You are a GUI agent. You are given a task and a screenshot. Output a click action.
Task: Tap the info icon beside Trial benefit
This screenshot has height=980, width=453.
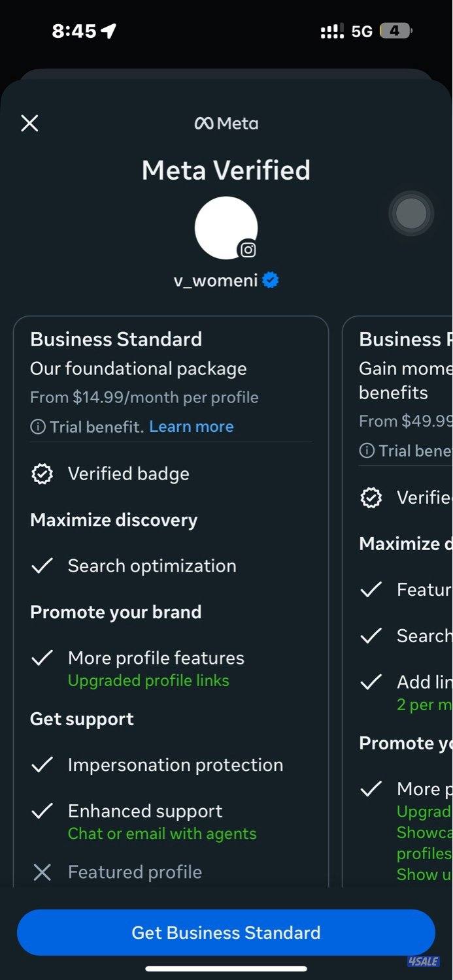click(x=38, y=427)
